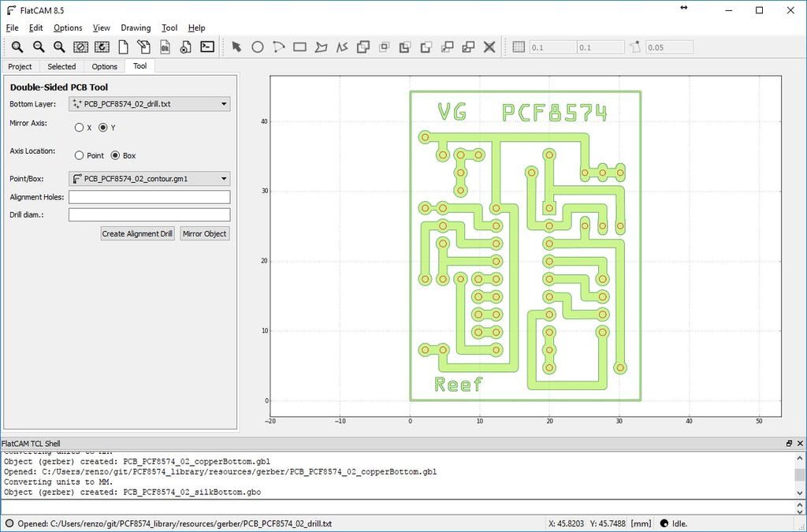The height and width of the screenshot is (532, 807).
Task: Expand the Point/Box contour dropdown
Action: [149, 179]
